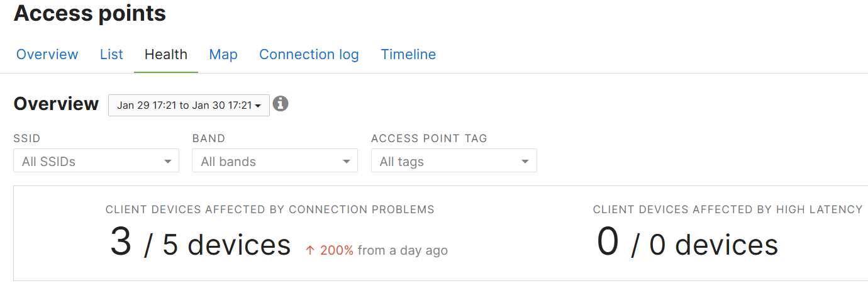
Task: Click the 200% from a day ago text
Action: coord(384,250)
